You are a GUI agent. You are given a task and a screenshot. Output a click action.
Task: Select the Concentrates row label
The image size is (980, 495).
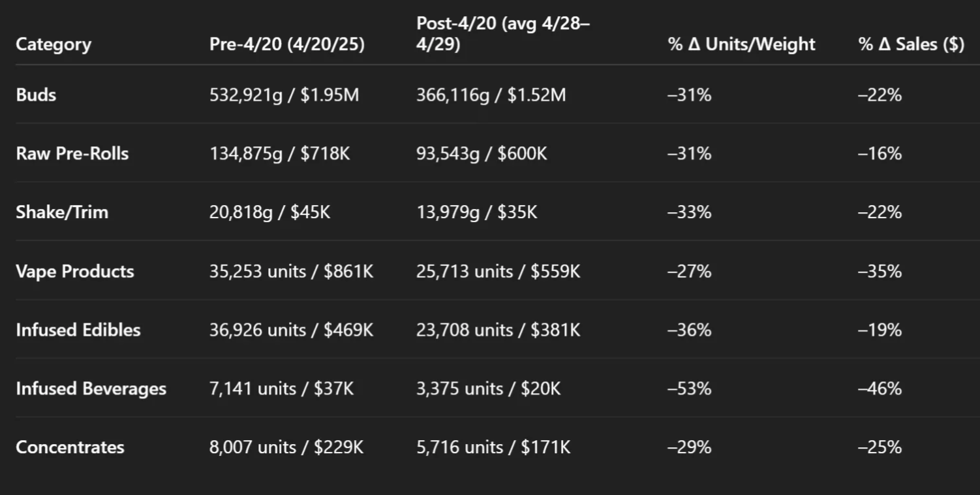tap(70, 447)
